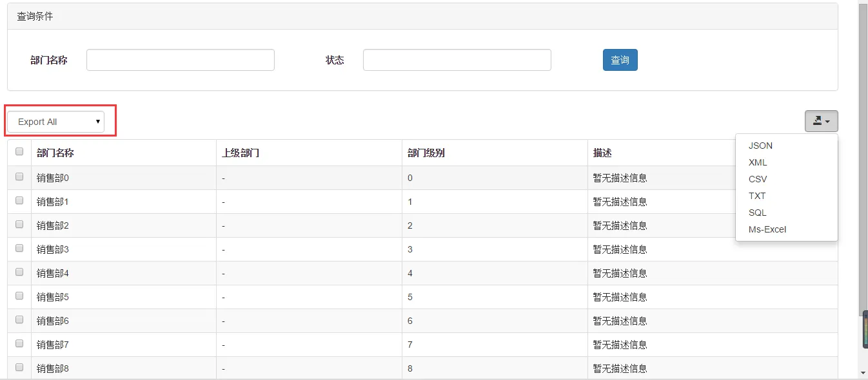
Task: Tick the checkbox for 销售部6
Action: [x=19, y=320]
